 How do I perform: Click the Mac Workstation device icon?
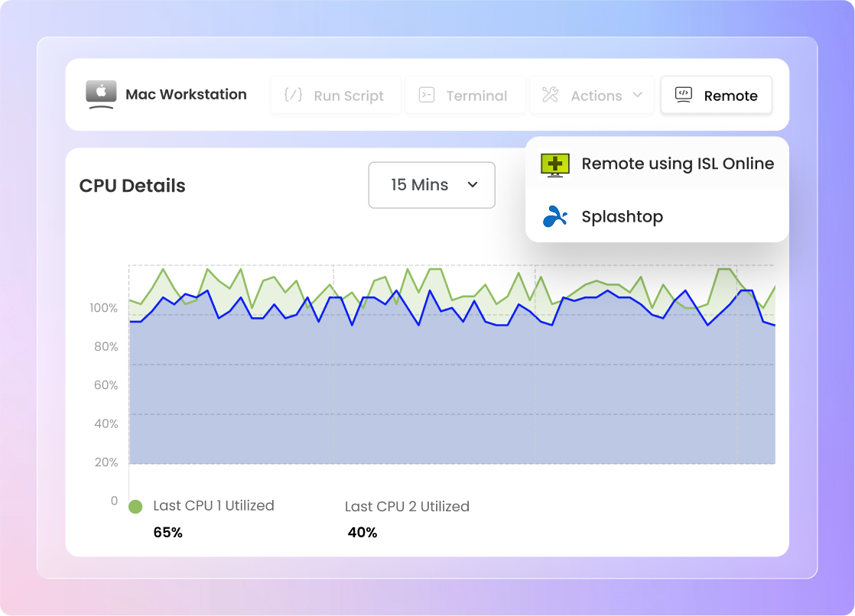100,95
